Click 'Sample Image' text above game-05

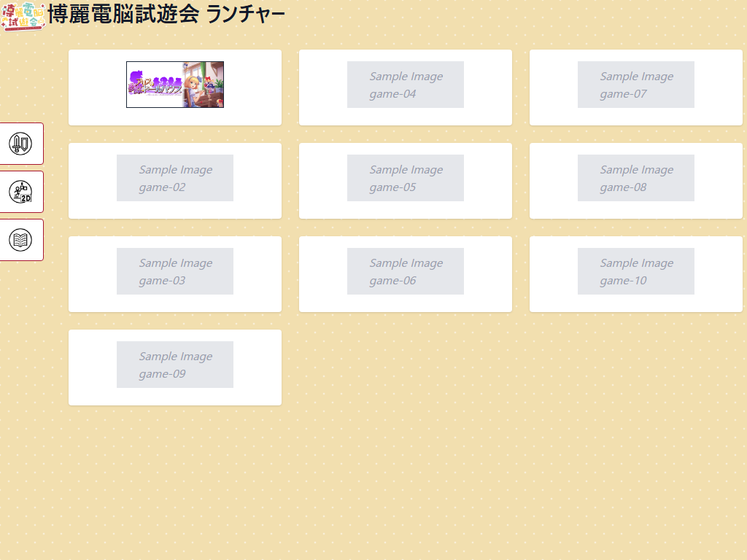pyautogui.click(x=406, y=170)
